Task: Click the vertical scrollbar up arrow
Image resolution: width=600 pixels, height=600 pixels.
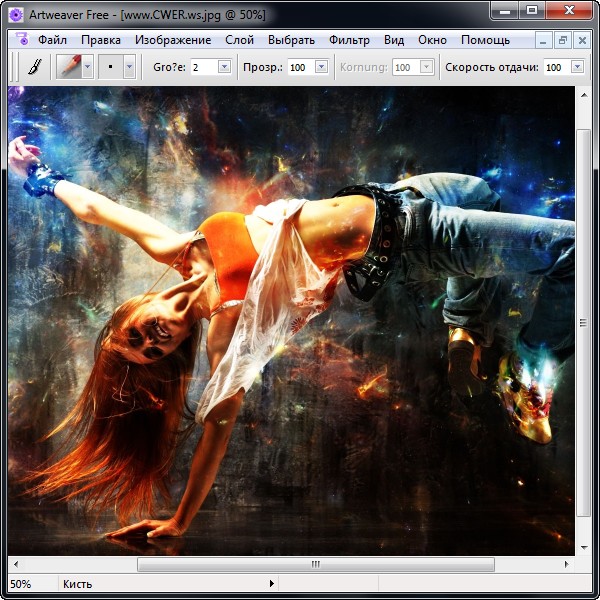Action: [x=584, y=95]
